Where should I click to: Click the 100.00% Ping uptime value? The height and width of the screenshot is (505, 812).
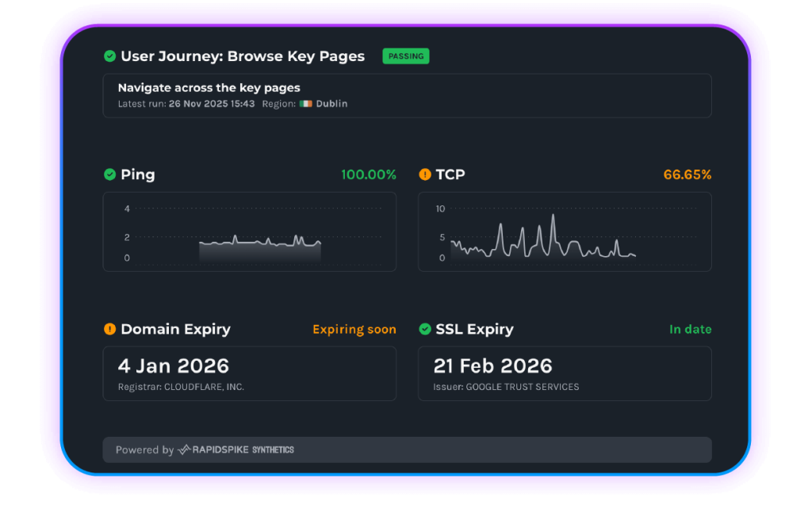pos(368,174)
